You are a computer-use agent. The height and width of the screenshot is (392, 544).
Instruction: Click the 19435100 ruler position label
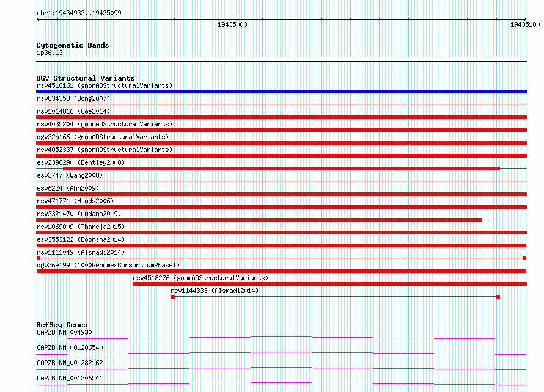(x=525, y=24)
